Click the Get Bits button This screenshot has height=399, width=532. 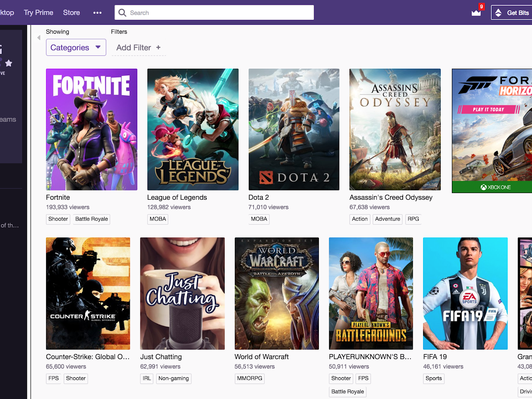512,13
